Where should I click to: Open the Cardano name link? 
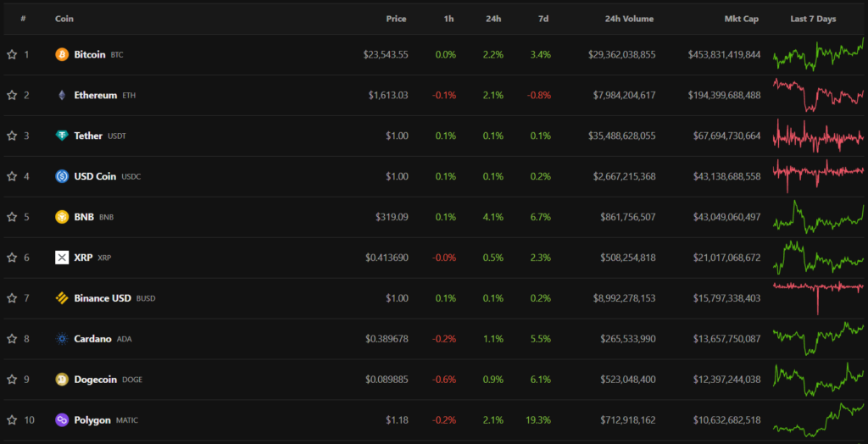(93, 339)
